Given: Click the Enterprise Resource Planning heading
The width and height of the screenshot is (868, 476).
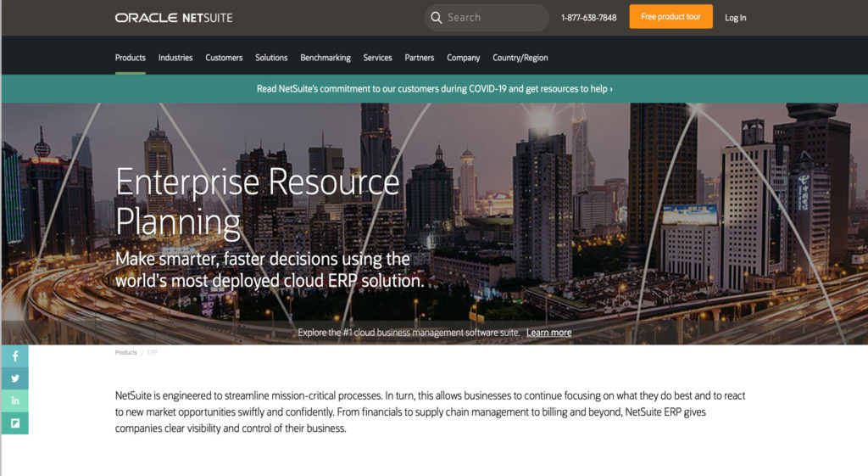Looking at the screenshot, I should [x=258, y=202].
